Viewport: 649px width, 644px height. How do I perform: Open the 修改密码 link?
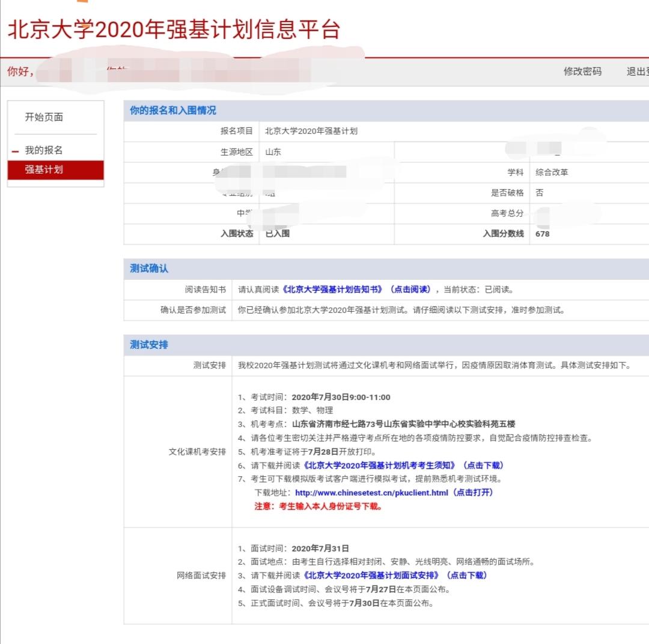(582, 71)
